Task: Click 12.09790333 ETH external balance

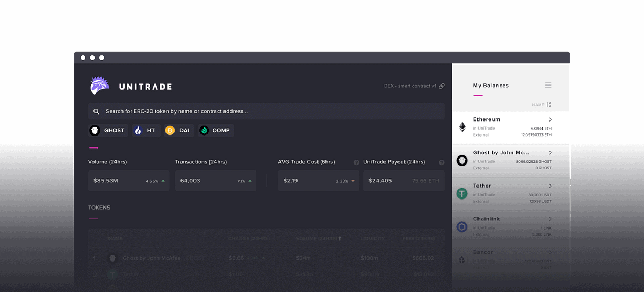Action: tap(537, 135)
